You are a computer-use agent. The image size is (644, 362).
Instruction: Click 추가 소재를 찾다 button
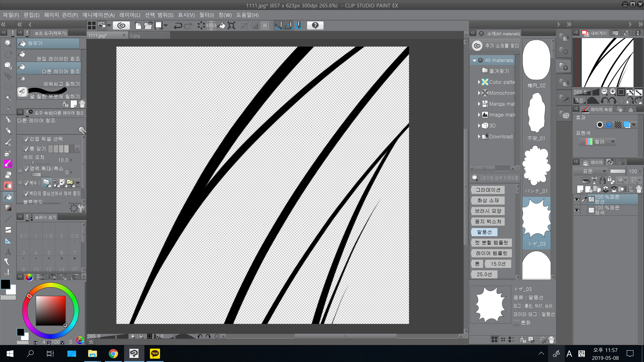[496, 46]
